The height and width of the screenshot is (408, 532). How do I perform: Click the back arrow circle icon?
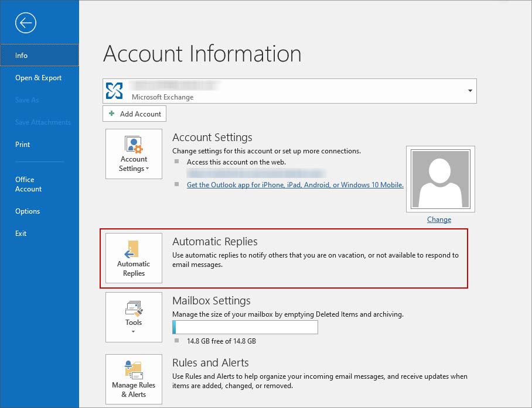point(25,23)
